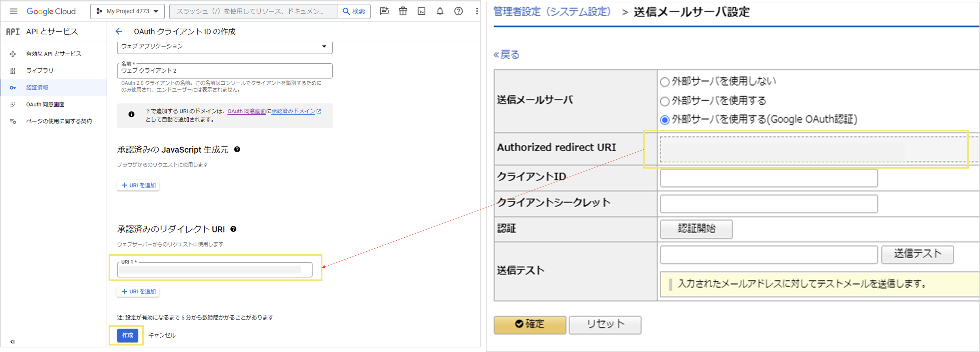Click the «戻る link
This screenshot has height=352, width=980.
click(x=506, y=54)
